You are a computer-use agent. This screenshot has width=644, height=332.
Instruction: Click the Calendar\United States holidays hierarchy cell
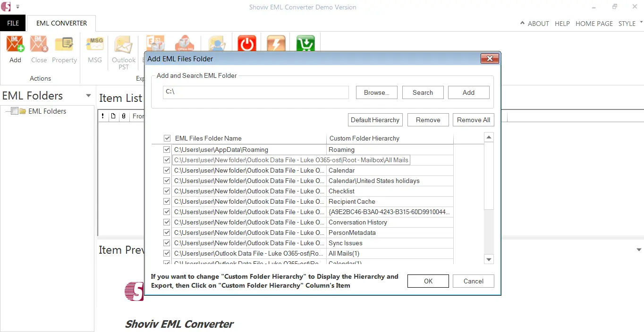[390, 181]
